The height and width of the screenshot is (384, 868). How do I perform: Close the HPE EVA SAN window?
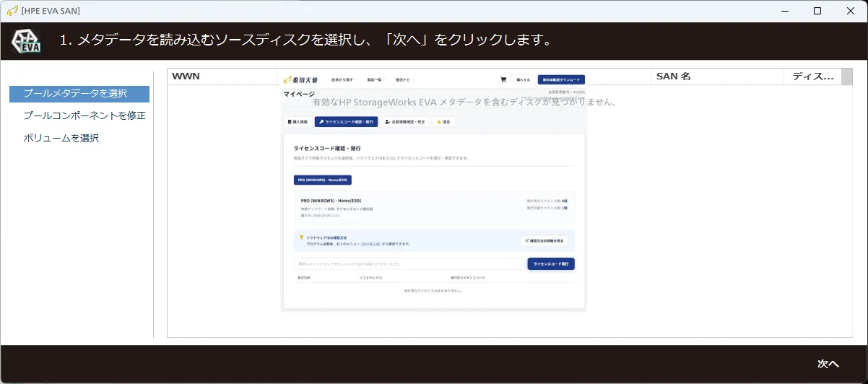[850, 11]
